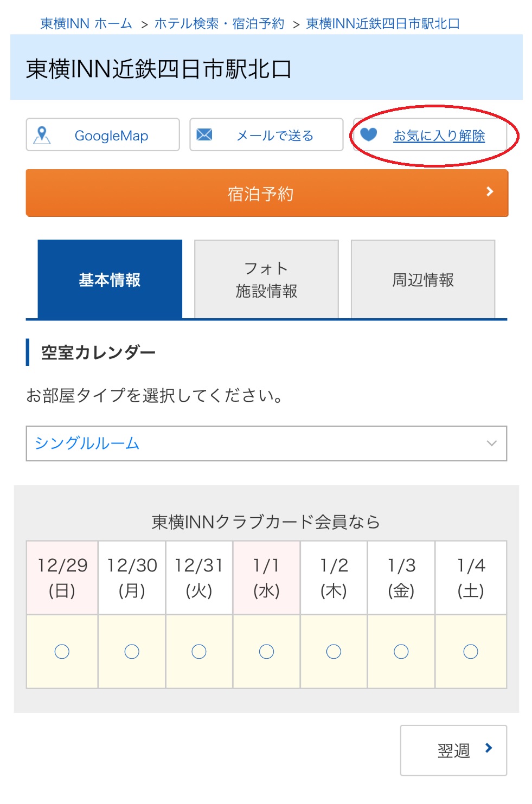This screenshot has width=532, height=804.
Task: Click the 翌週 next week arrow
Action: coord(489,748)
